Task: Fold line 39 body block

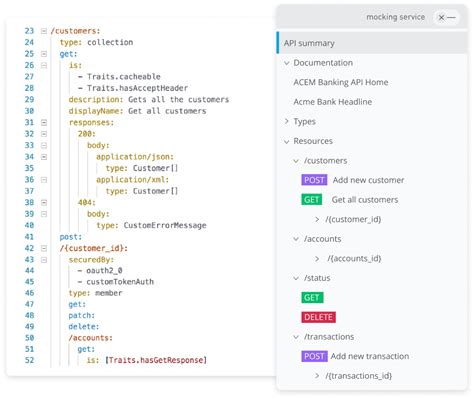Action: [x=44, y=214]
